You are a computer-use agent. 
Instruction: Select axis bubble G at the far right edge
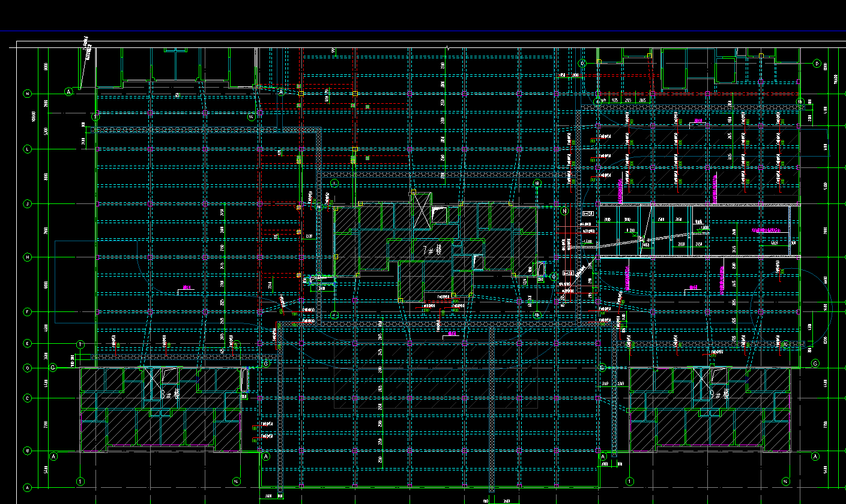(815, 364)
